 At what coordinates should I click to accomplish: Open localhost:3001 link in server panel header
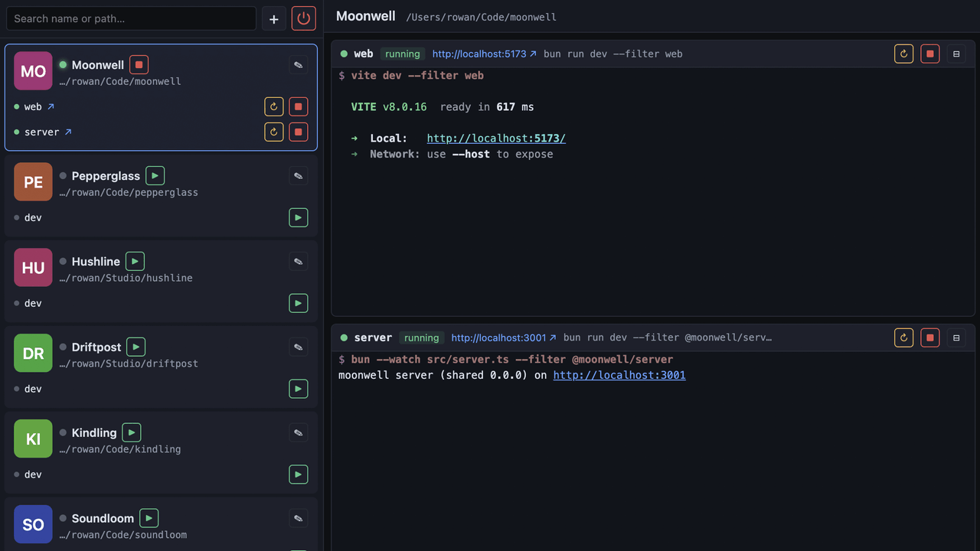[504, 337]
